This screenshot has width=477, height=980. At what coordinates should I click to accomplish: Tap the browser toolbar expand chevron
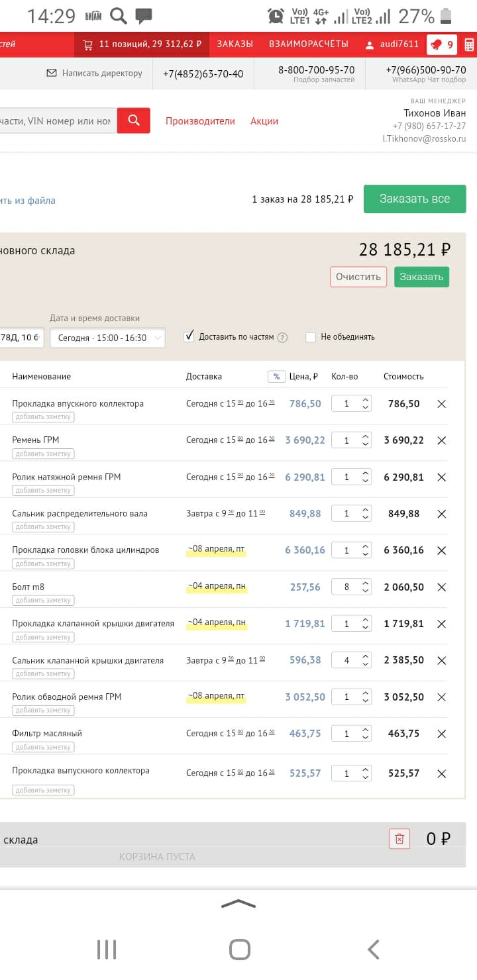[x=238, y=904]
